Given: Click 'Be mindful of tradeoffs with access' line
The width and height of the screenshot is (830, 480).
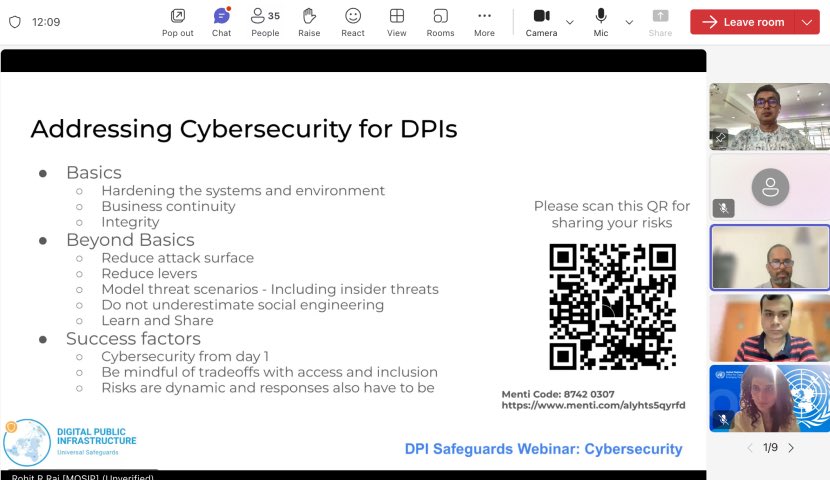Looking at the screenshot, I should (x=269, y=372).
